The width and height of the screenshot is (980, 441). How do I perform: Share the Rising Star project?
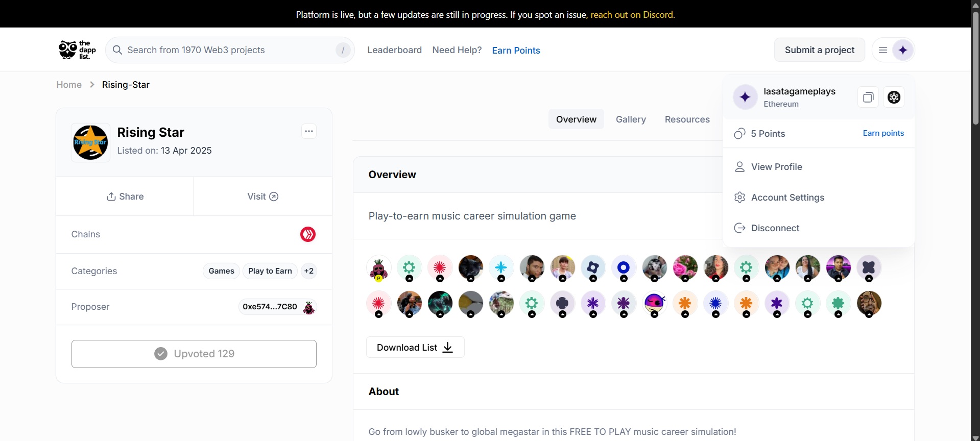[x=125, y=197]
